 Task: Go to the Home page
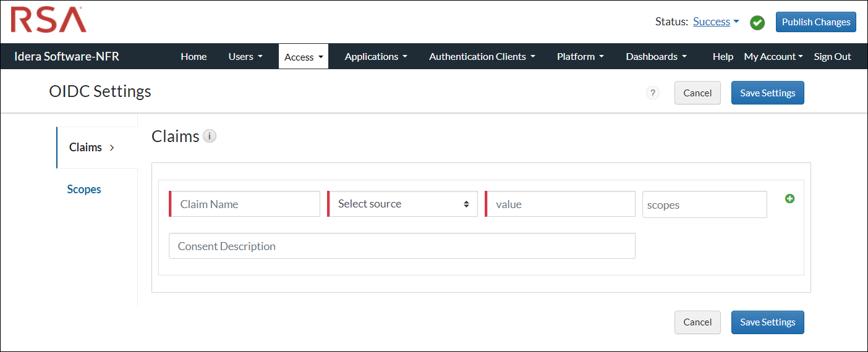(194, 56)
